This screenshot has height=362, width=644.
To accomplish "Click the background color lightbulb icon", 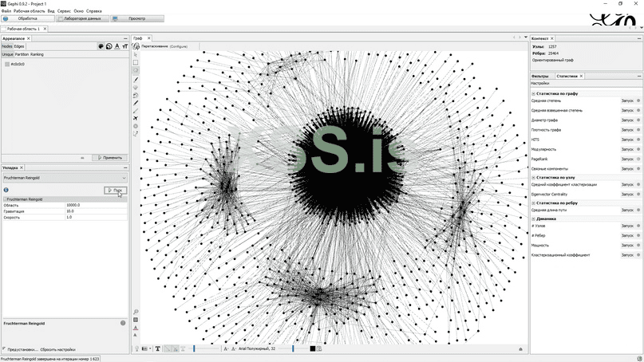I will (136, 349).
